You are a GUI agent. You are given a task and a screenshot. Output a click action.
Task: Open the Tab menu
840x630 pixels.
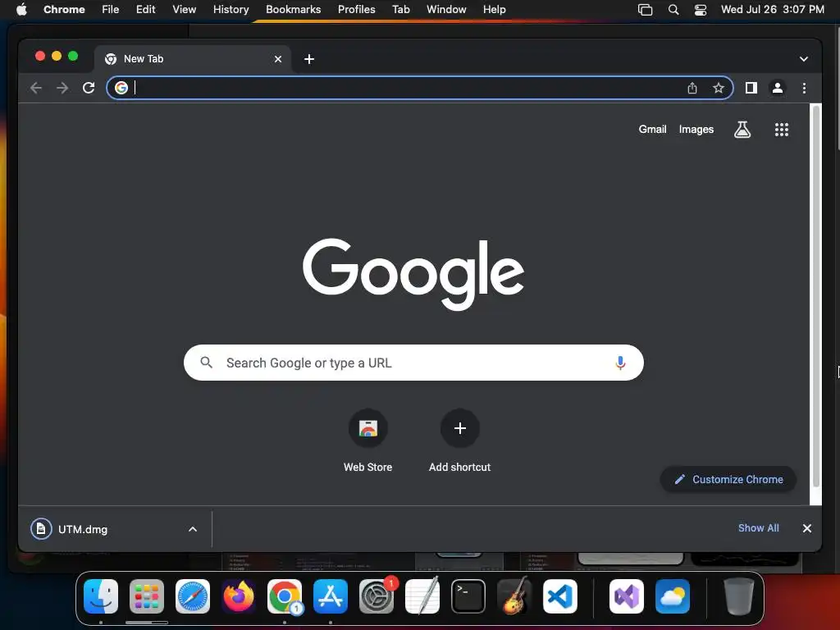point(401,10)
